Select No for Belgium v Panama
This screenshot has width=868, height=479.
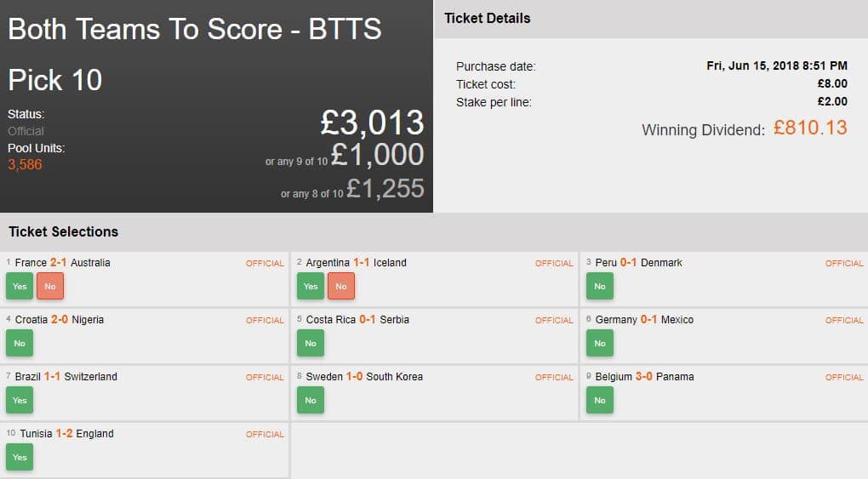pos(600,401)
